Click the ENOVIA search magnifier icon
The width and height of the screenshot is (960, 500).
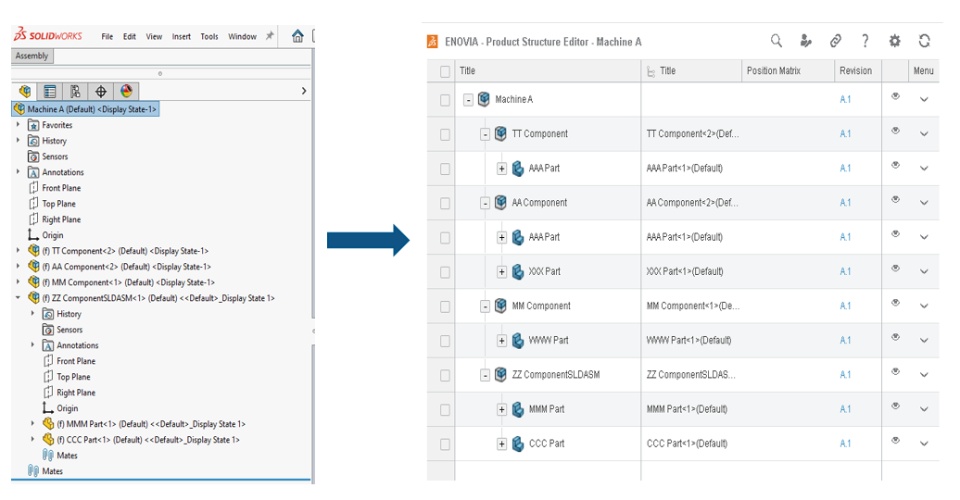click(x=776, y=41)
